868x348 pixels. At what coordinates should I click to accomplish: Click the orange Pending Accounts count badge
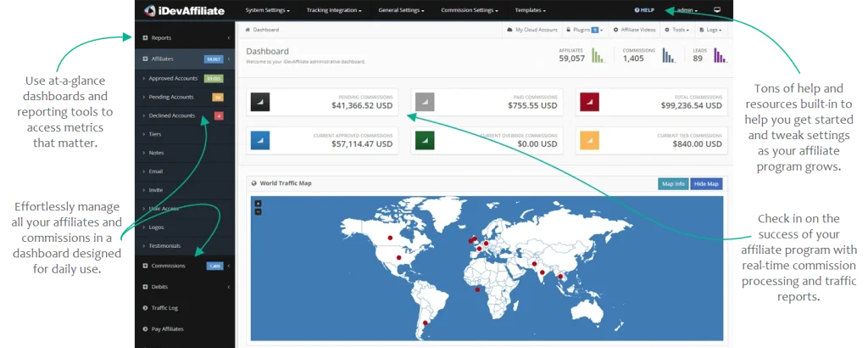(218, 97)
